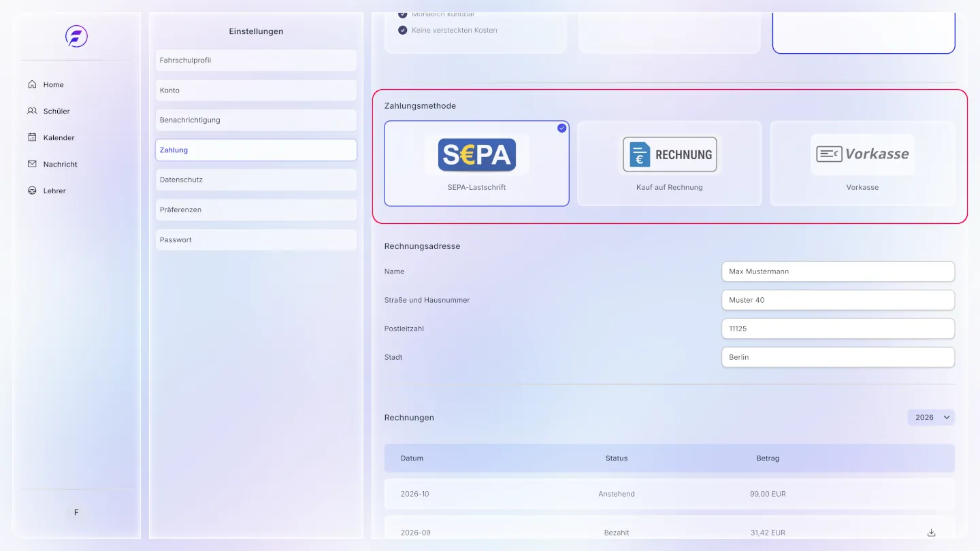Image resolution: width=980 pixels, height=551 pixels.
Task: Click the selected checkmark on SEPA card
Action: tap(561, 128)
